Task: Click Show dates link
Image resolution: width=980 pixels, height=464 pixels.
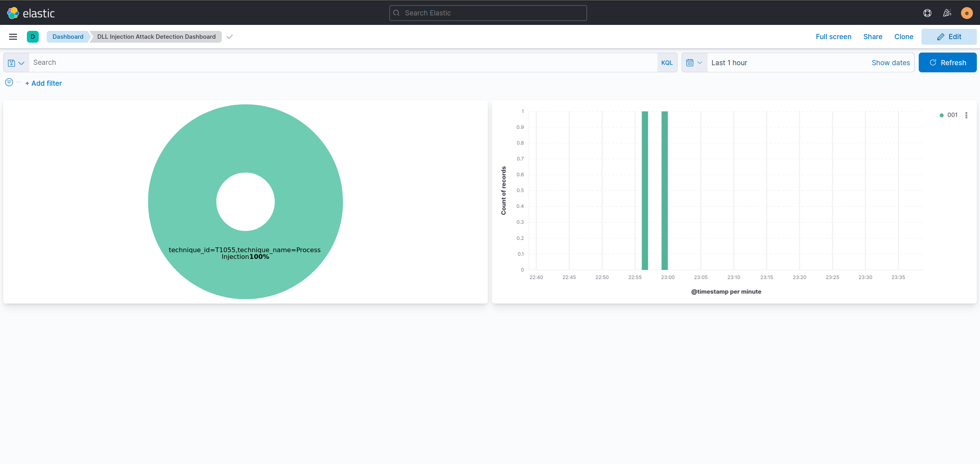Action: point(891,63)
